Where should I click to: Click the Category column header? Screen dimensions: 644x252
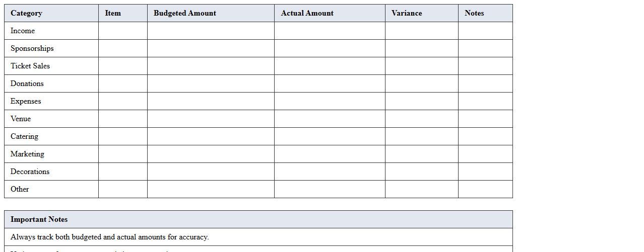tap(26, 13)
